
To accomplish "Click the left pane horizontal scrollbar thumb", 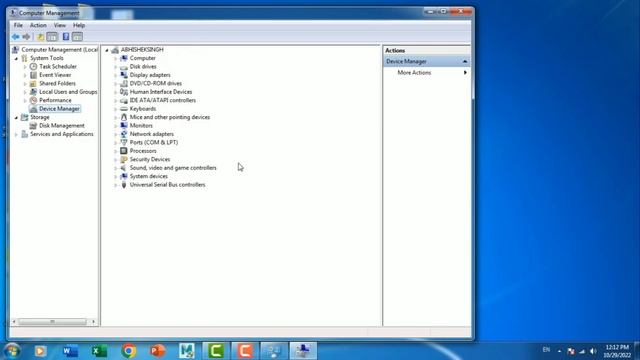I will (x=52, y=322).
